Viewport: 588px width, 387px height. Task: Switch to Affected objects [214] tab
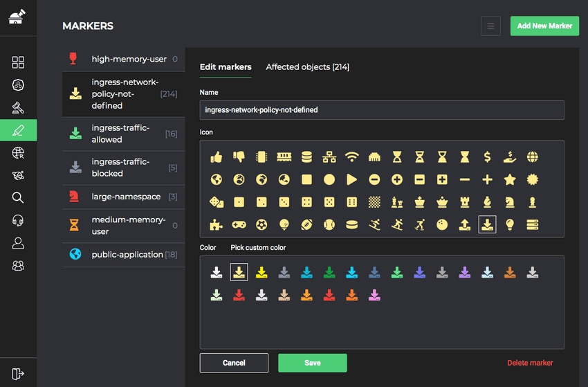[307, 67]
